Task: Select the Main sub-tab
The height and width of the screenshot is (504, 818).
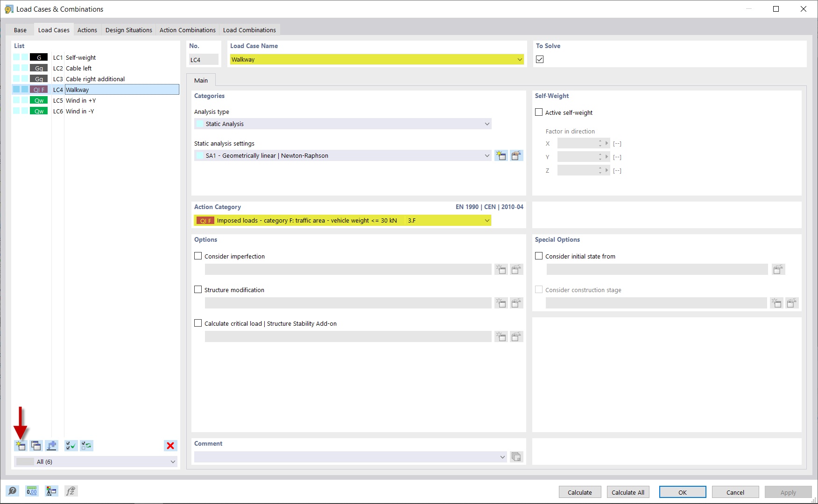Action: (201, 80)
